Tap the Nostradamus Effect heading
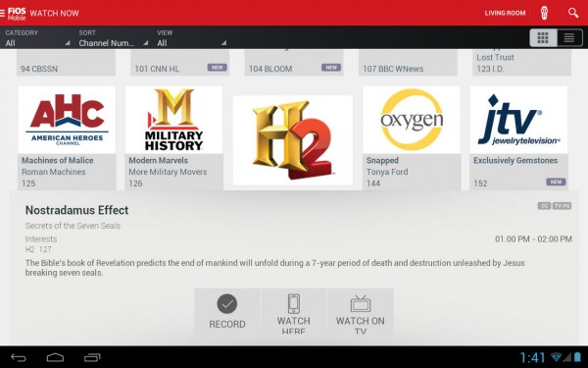588x368 pixels. pos(76,210)
